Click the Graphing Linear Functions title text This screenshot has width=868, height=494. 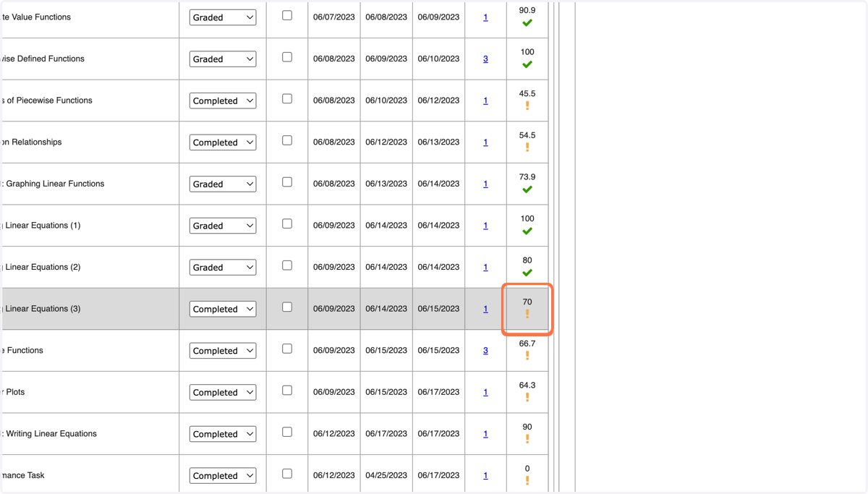(54, 184)
